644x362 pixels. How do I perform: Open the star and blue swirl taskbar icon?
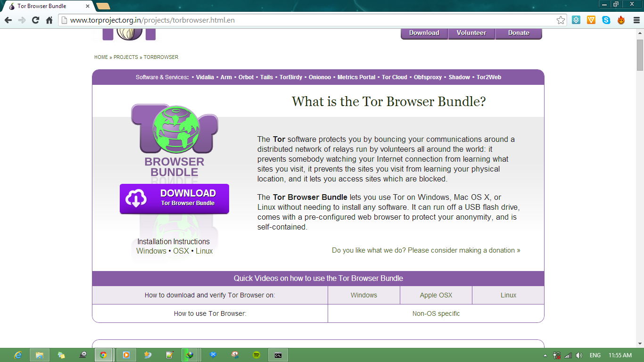click(x=148, y=355)
